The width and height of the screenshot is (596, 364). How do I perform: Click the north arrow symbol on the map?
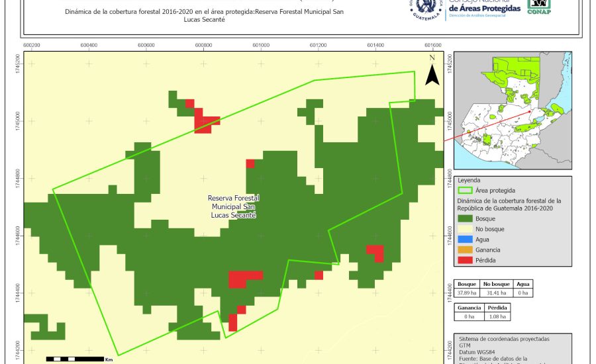[x=432, y=71]
